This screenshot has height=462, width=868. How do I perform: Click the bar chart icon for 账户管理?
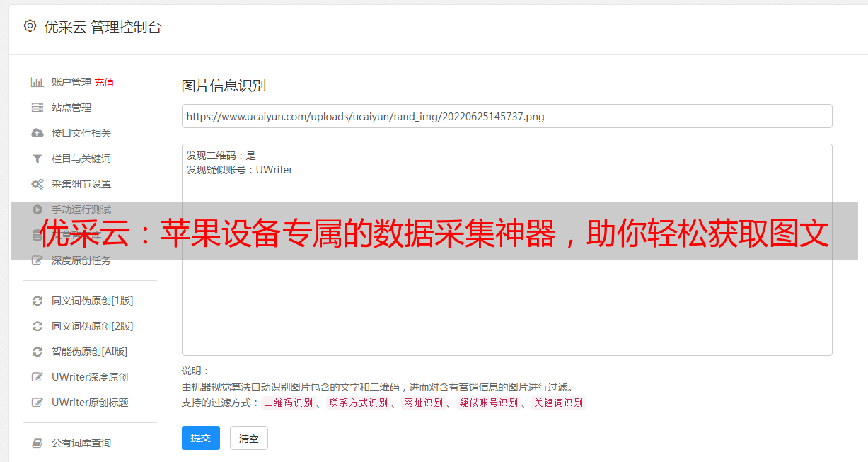pyautogui.click(x=37, y=82)
